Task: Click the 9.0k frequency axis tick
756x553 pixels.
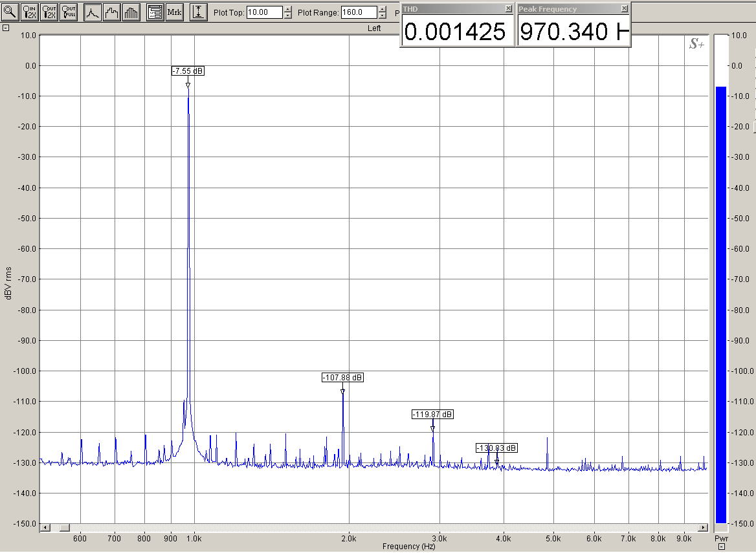Action: coord(684,539)
